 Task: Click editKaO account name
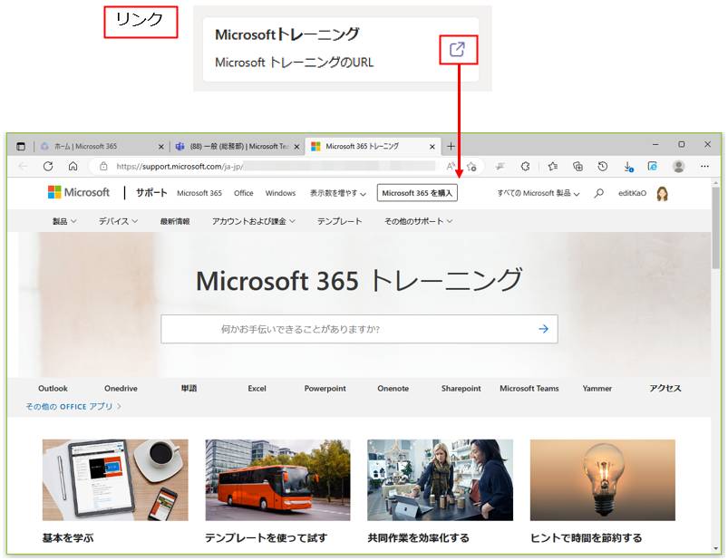tap(632, 193)
